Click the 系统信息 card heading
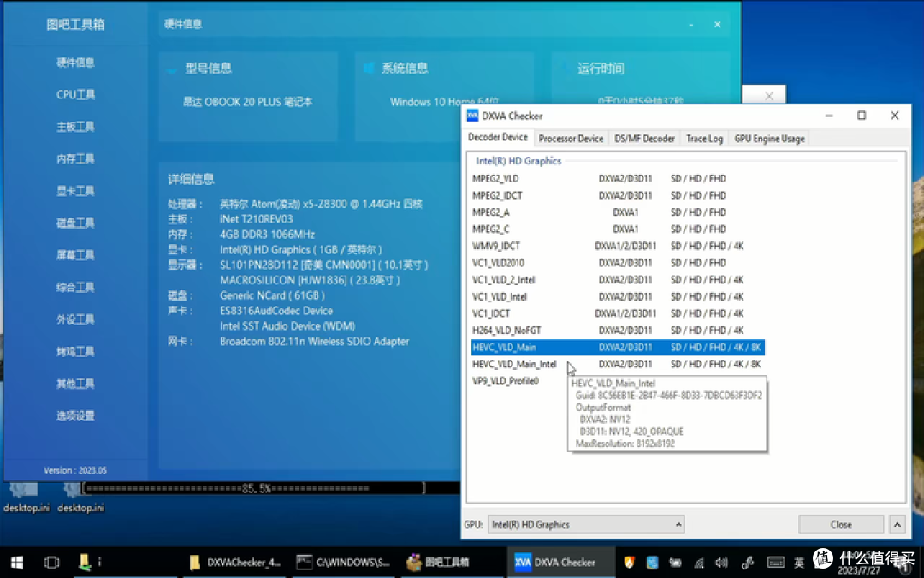The height and width of the screenshot is (578, 924). tap(404, 69)
